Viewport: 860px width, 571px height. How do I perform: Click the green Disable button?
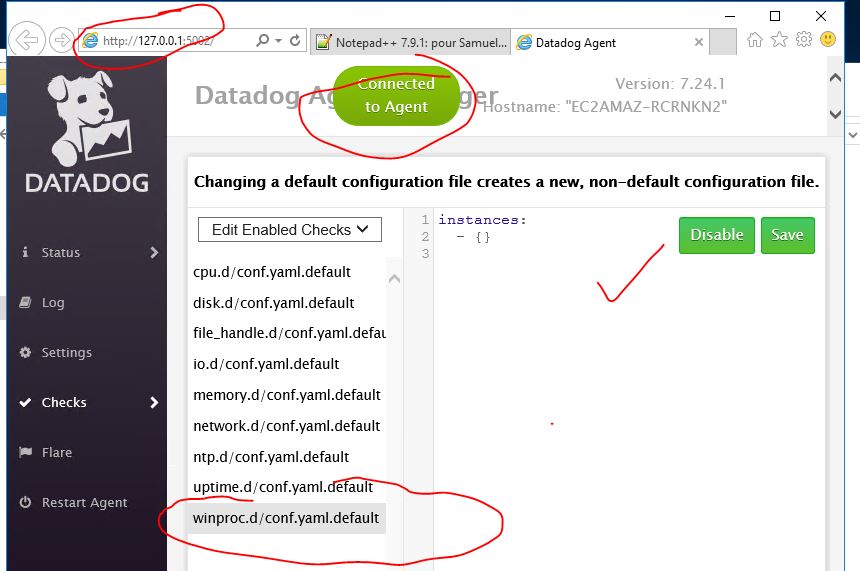[x=717, y=235]
